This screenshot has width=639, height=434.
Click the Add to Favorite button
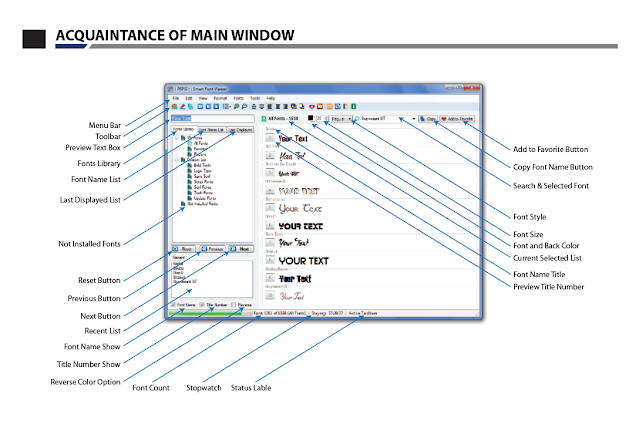coord(457,119)
